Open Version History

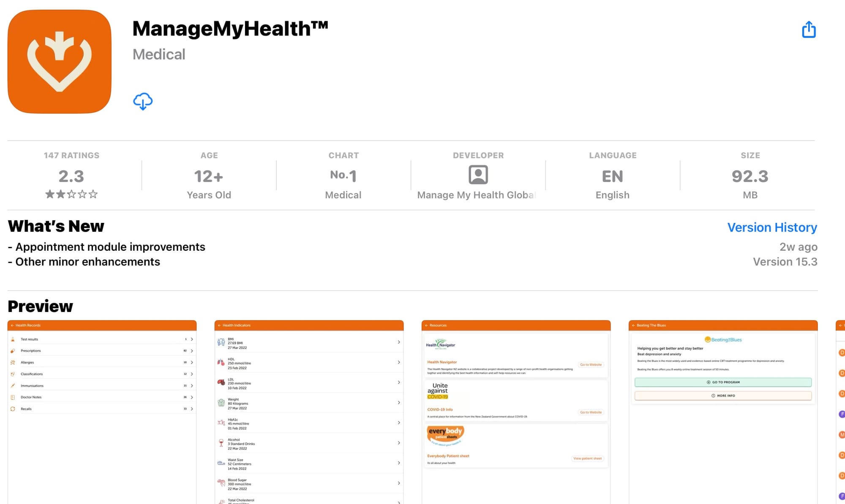(x=772, y=227)
